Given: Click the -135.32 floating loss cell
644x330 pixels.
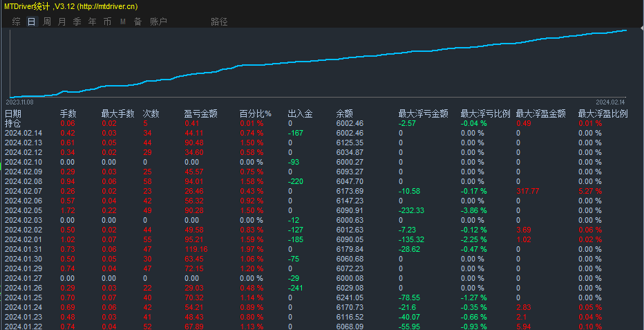Looking at the screenshot, I should click(412, 239).
